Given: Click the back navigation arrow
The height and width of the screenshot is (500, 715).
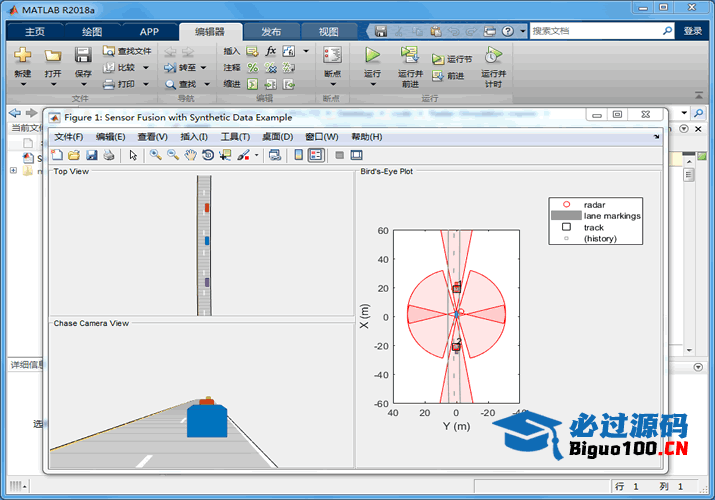Looking at the screenshot, I should 15,113.
